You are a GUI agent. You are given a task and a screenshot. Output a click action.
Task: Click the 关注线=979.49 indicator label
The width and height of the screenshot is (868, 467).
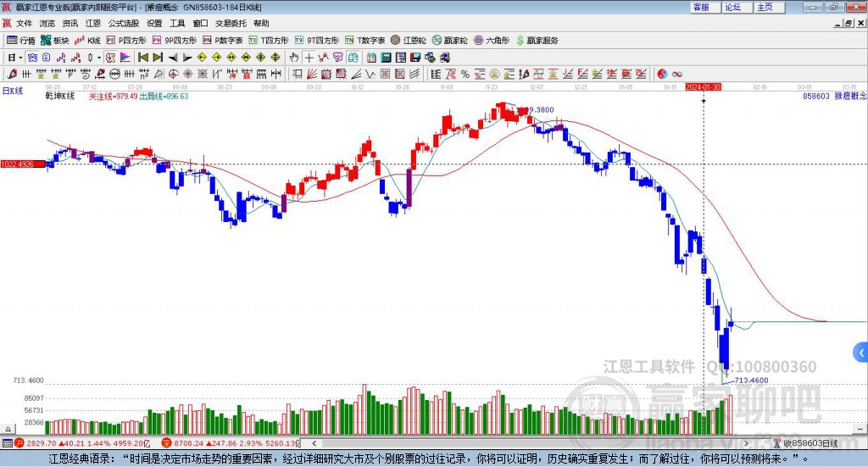pos(114,97)
